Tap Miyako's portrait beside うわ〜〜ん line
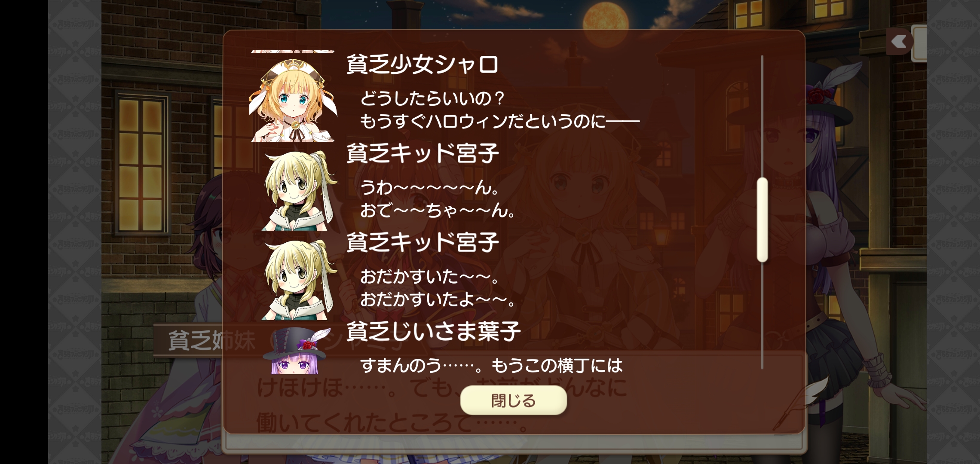The image size is (980, 464). [299, 190]
